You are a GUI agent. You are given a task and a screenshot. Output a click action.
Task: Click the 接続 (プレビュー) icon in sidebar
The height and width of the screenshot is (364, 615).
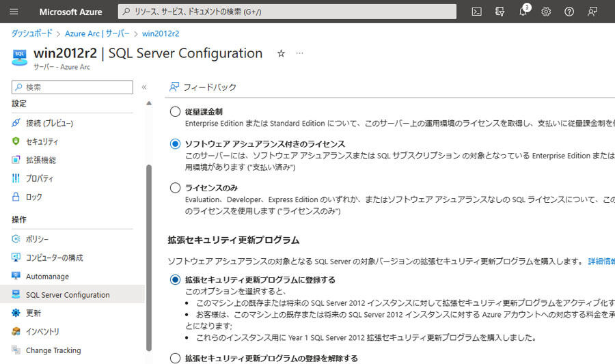[x=16, y=123]
